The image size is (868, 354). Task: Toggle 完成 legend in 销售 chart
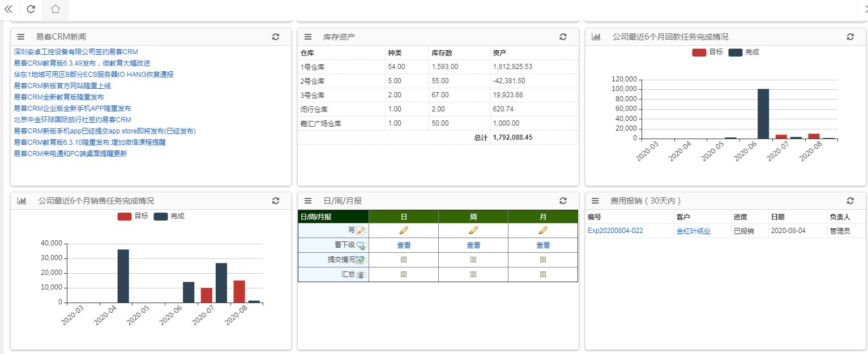pyautogui.click(x=169, y=216)
